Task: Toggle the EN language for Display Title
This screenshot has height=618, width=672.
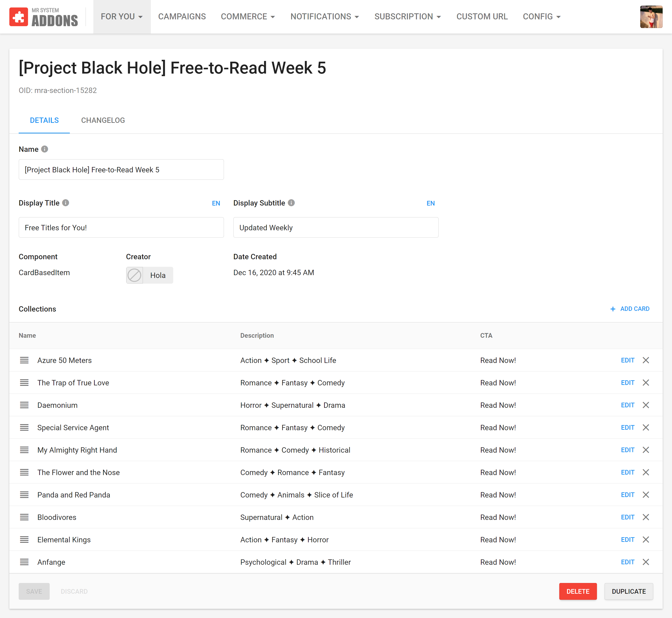Action: click(216, 203)
